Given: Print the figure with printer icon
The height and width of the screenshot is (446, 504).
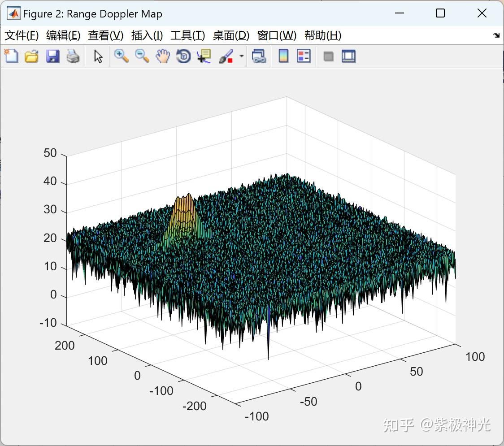Looking at the screenshot, I should tap(73, 56).
